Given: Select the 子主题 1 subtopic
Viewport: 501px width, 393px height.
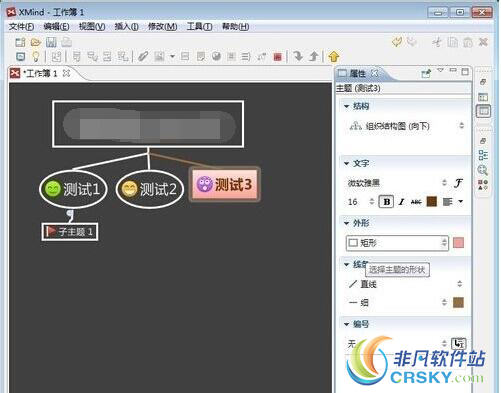Looking at the screenshot, I should (70, 232).
